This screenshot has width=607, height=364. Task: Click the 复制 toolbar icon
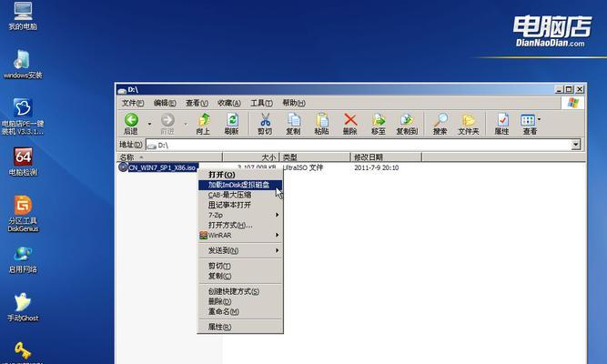point(293,124)
